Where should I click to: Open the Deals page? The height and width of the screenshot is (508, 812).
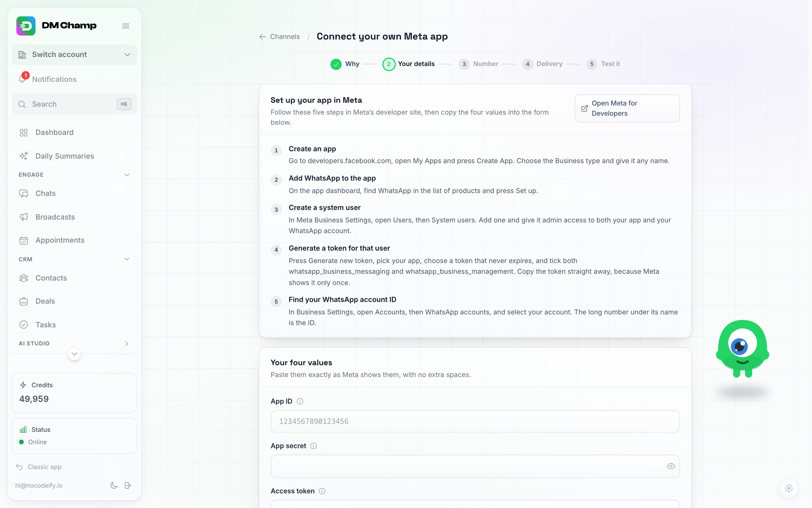[74, 301]
